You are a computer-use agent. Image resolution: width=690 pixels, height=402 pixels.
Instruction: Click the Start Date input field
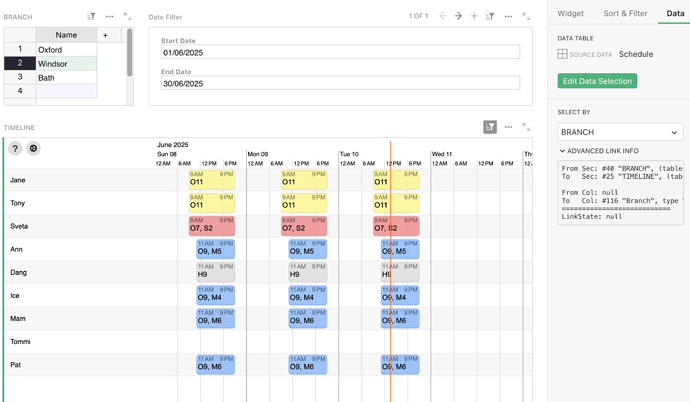pos(340,52)
